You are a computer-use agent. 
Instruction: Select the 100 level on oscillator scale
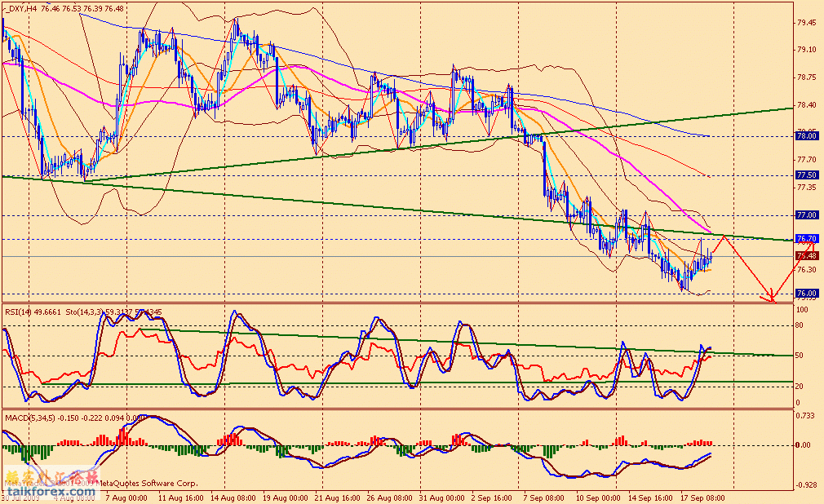802,310
